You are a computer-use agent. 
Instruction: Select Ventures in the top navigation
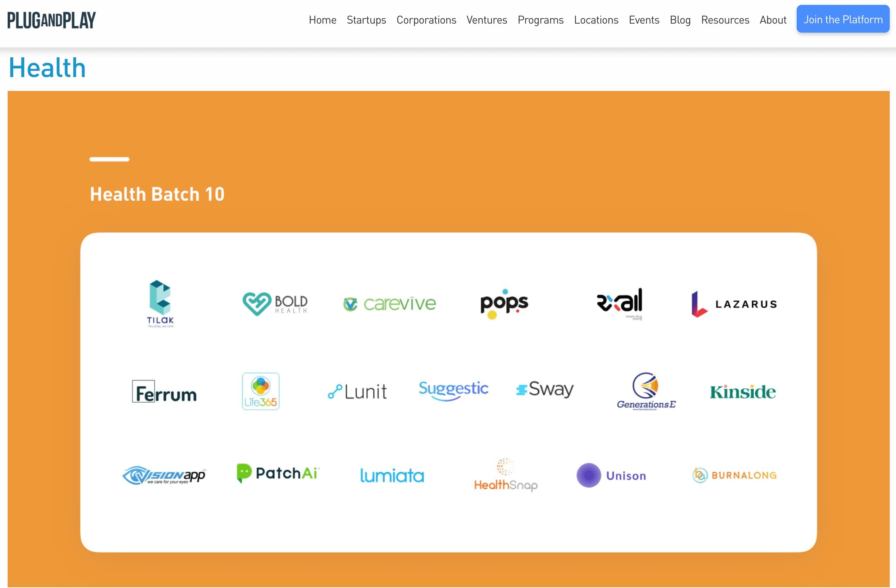pos(487,20)
